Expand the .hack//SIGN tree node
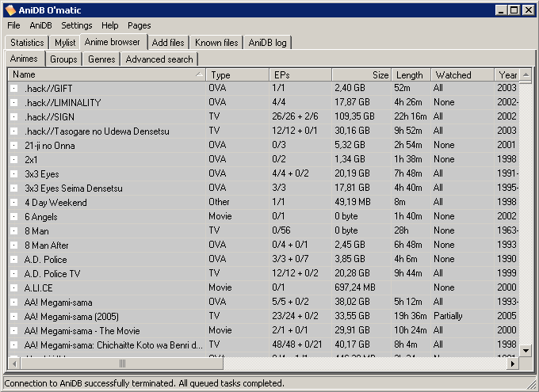This screenshot has width=539, height=392. click(x=13, y=117)
